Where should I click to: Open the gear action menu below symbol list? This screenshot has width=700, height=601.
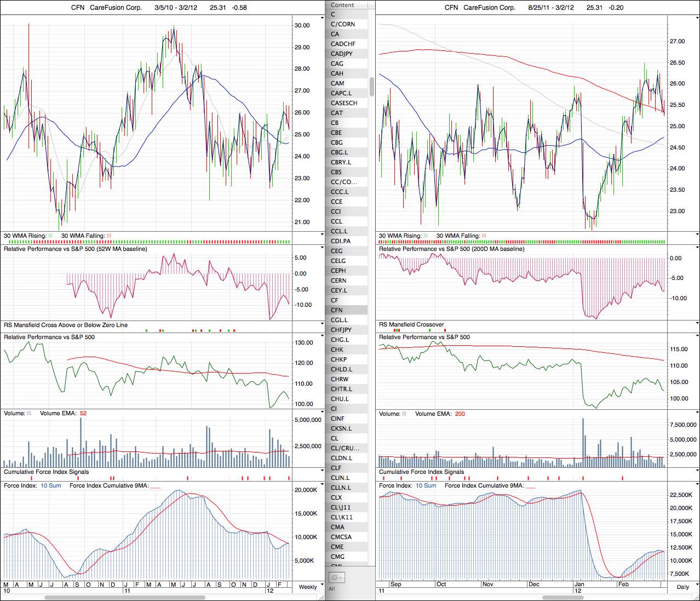click(336, 577)
